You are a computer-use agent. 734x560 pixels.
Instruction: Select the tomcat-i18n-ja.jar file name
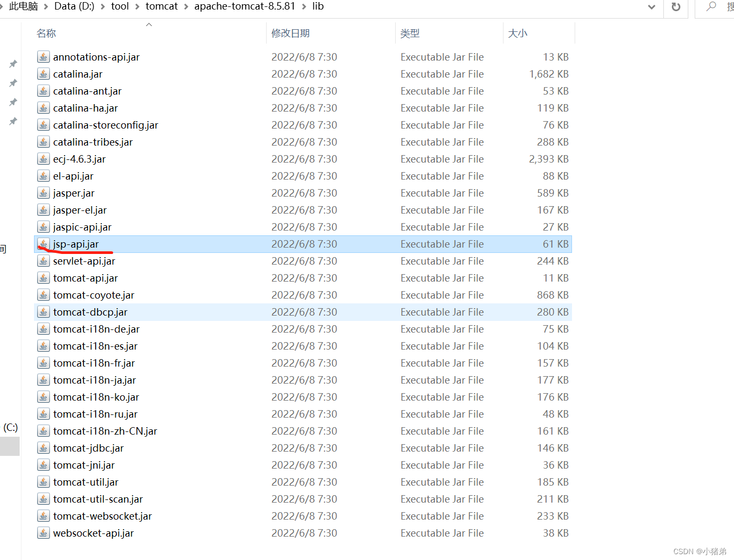click(95, 380)
